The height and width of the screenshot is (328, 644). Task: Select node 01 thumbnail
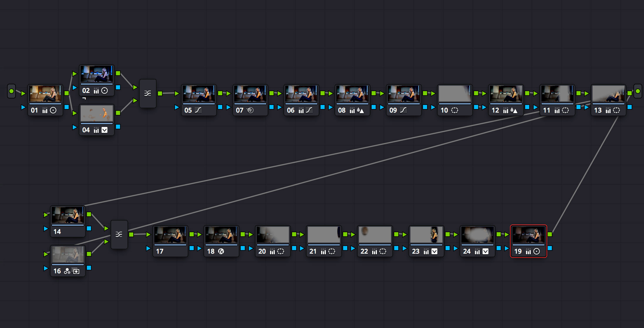[45, 93]
